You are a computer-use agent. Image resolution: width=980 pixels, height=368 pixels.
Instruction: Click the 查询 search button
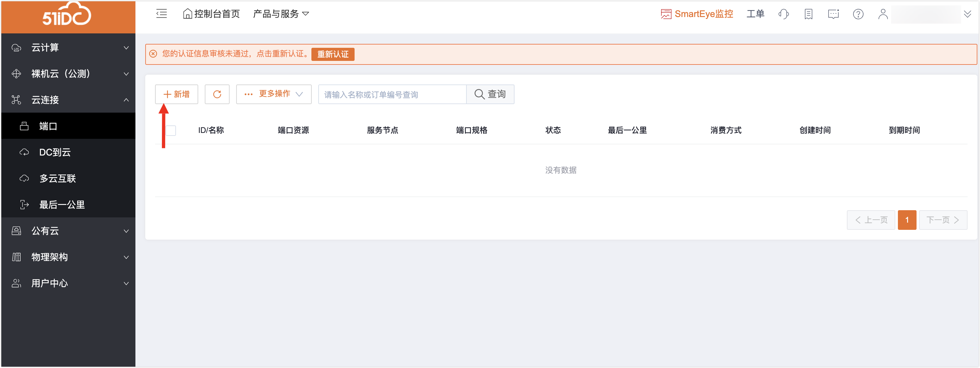pyautogui.click(x=490, y=94)
